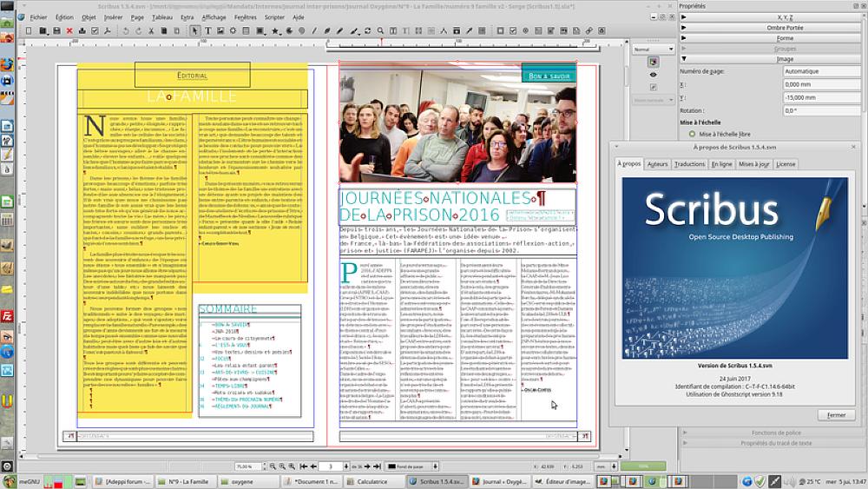Go to the last page arrow
The width and height of the screenshot is (868, 489).
pyautogui.click(x=378, y=466)
